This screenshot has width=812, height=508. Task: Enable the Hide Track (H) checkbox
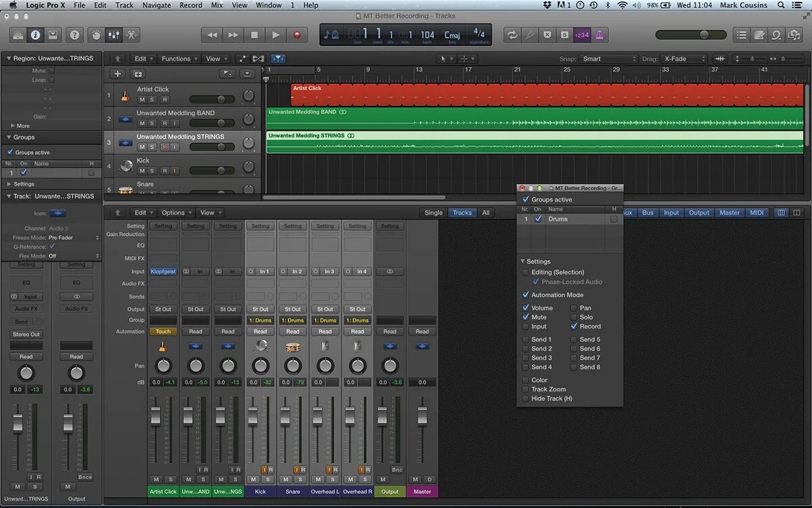[526, 398]
